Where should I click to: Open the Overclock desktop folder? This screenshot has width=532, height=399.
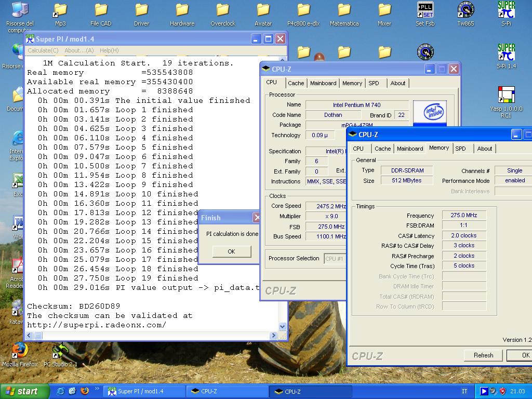pos(223,14)
